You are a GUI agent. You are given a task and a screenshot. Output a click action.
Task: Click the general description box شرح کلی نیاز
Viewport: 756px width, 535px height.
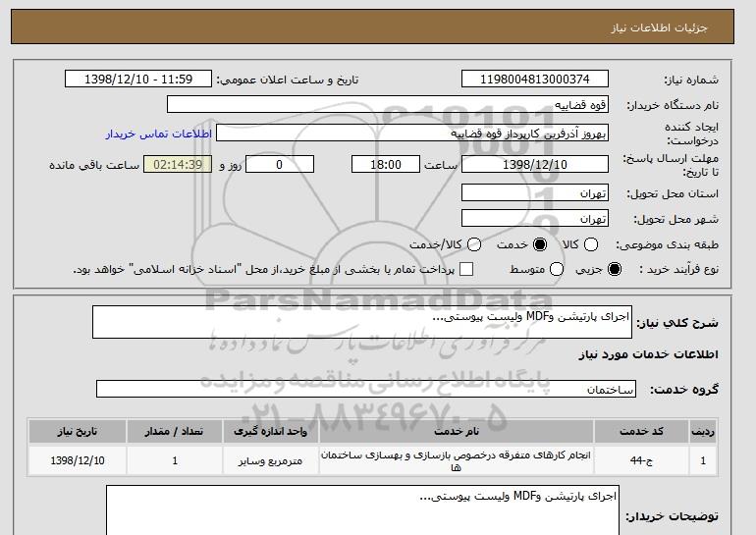(x=362, y=322)
